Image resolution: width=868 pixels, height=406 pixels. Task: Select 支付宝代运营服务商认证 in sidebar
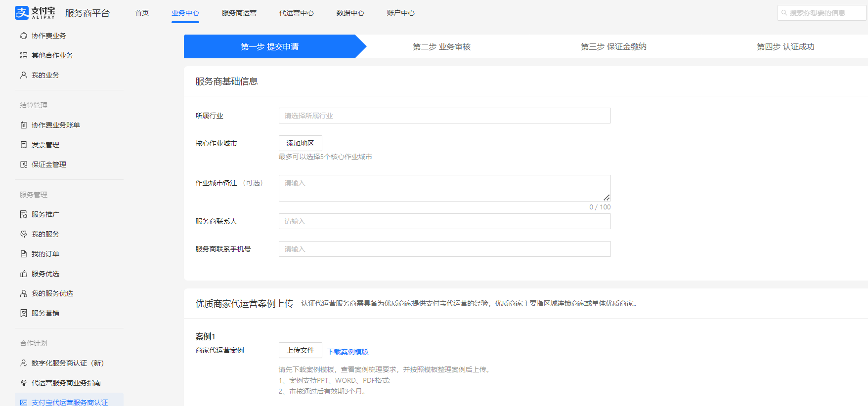tap(69, 402)
